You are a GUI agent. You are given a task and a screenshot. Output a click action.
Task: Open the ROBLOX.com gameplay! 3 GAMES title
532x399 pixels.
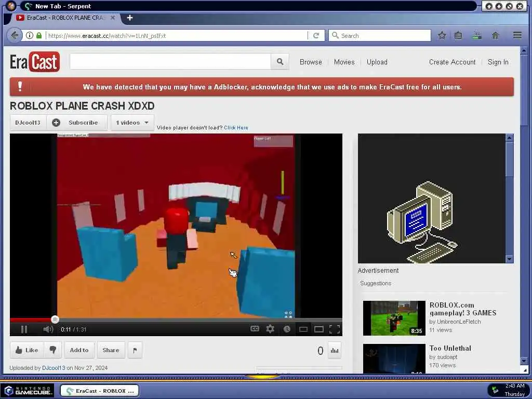point(463,309)
